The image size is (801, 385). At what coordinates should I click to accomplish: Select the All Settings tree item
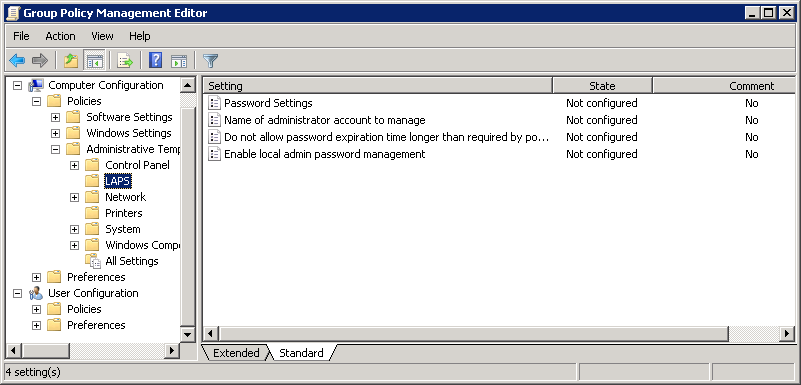click(132, 261)
